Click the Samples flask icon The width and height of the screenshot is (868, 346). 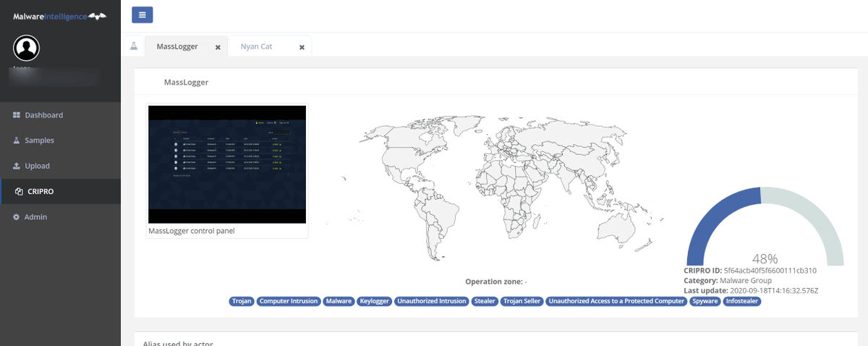(x=17, y=140)
